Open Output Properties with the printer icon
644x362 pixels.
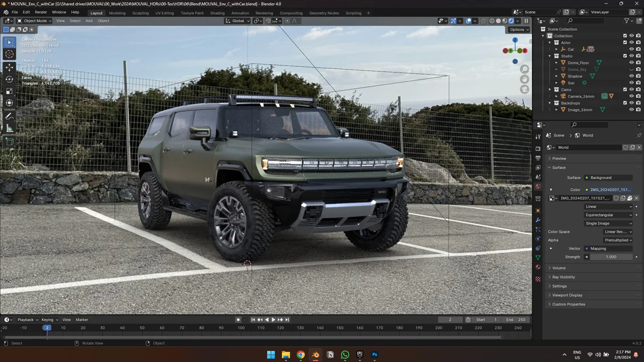pos(538,158)
